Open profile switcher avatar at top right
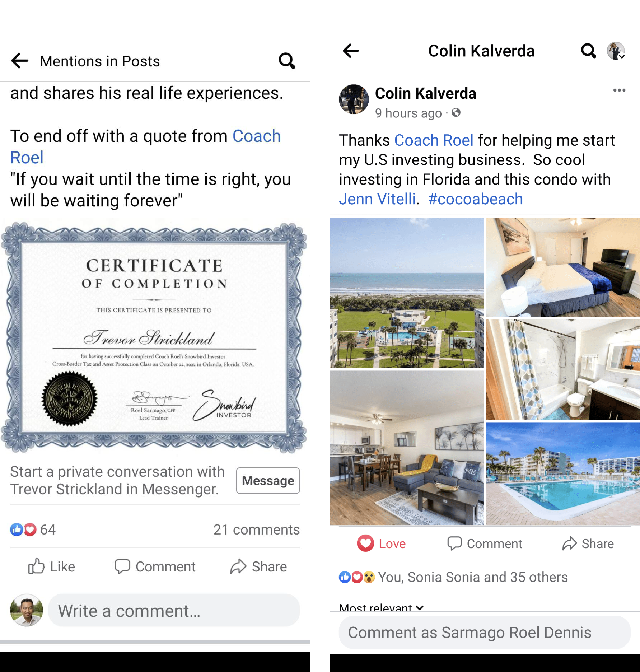Image resolution: width=640 pixels, height=672 pixels. tap(616, 51)
